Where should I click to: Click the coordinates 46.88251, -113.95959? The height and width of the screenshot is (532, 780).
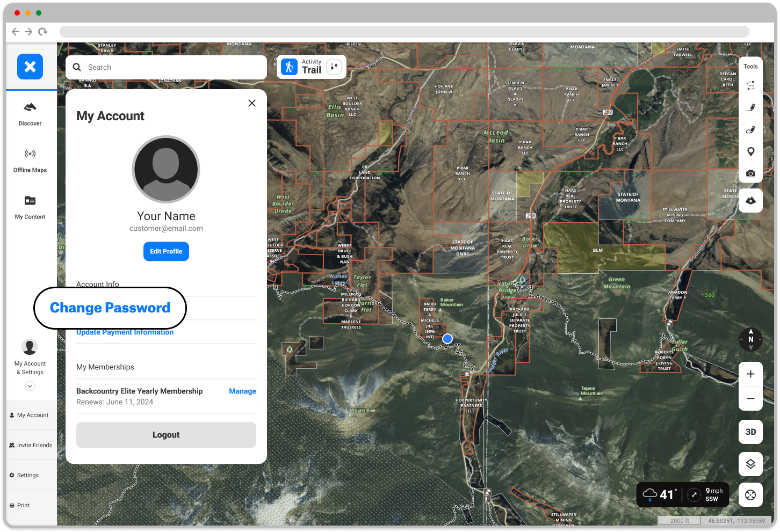click(736, 521)
